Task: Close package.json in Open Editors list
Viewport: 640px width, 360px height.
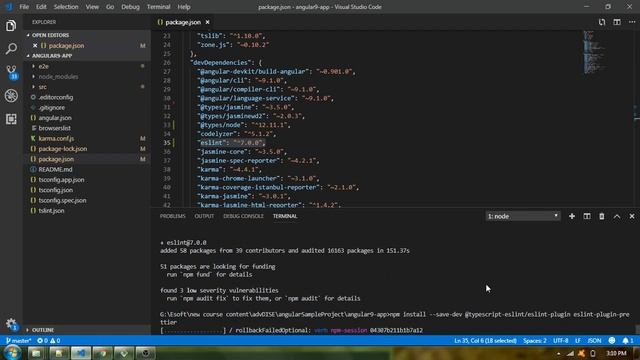Action: pos(35,46)
